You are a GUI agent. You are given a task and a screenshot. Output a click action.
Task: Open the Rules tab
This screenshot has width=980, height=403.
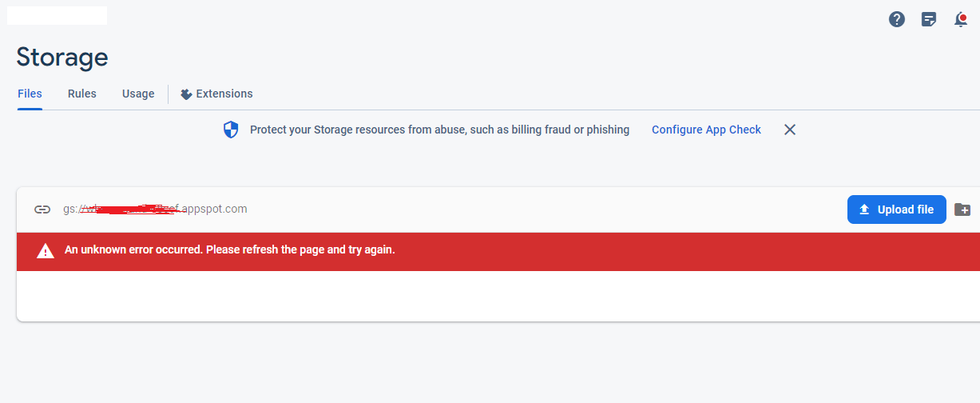[82, 94]
